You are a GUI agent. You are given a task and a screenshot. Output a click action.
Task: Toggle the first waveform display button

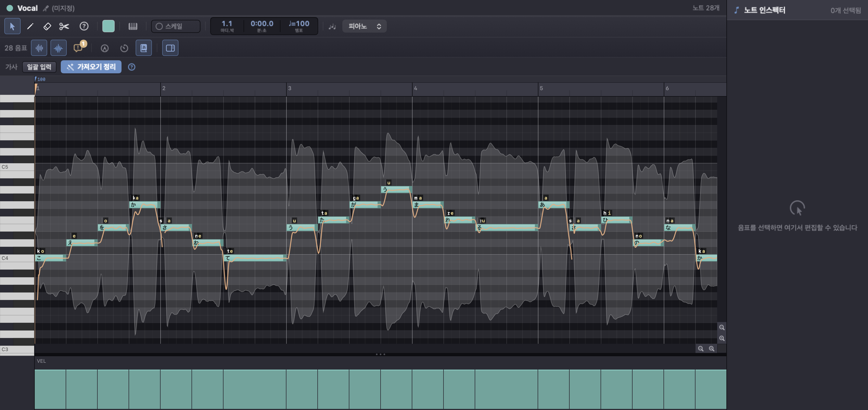(x=39, y=48)
